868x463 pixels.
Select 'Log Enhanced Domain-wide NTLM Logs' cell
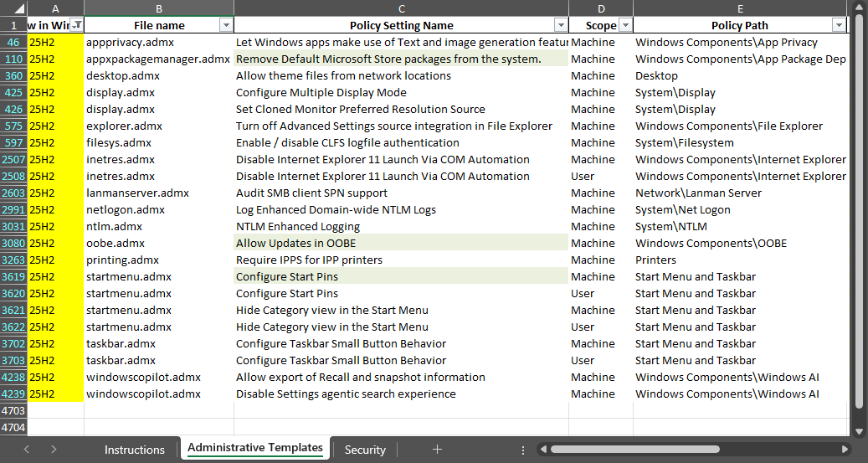pyautogui.click(x=401, y=209)
